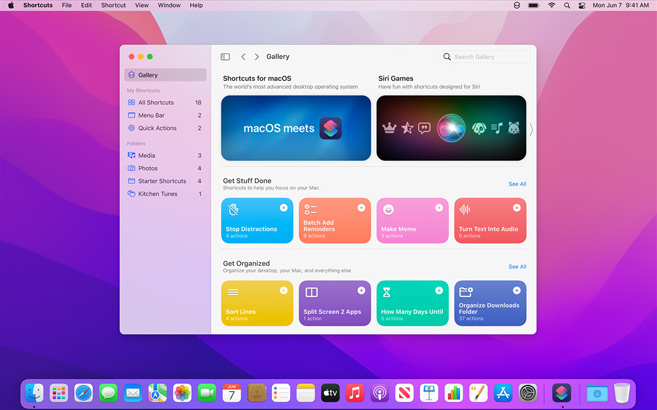This screenshot has width=657, height=410.
Task: Open the Shortcuts for macOS banner
Action: 296,128
